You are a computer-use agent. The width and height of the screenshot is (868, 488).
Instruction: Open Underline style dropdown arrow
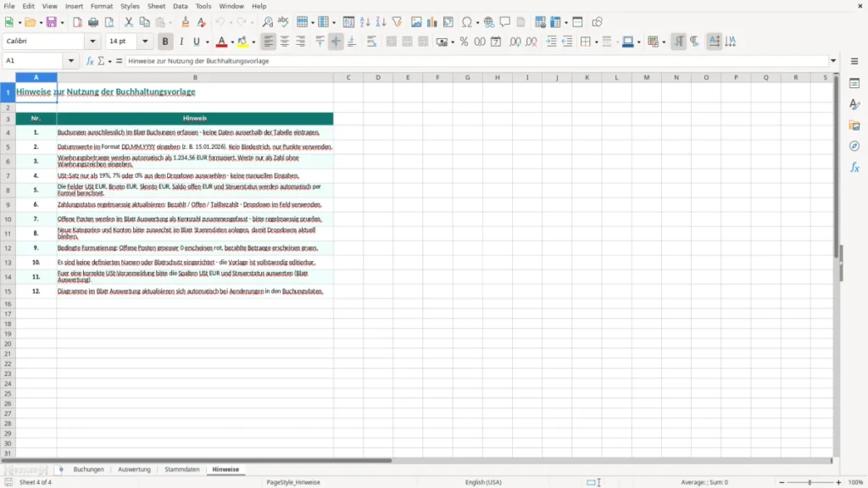tap(207, 42)
